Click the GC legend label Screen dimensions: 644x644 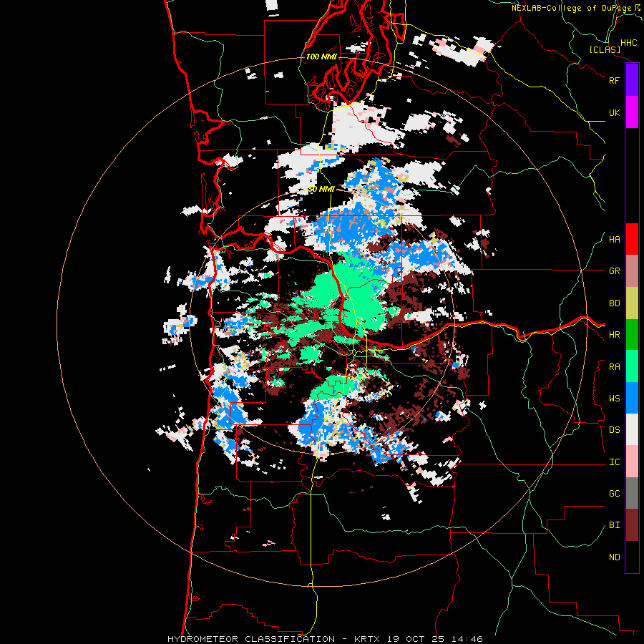click(x=614, y=494)
